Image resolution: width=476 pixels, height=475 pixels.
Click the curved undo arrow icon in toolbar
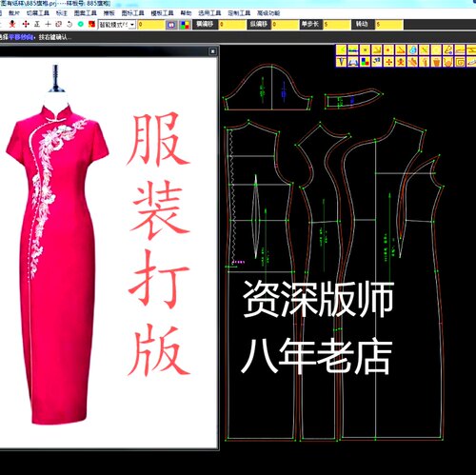(x=69, y=24)
